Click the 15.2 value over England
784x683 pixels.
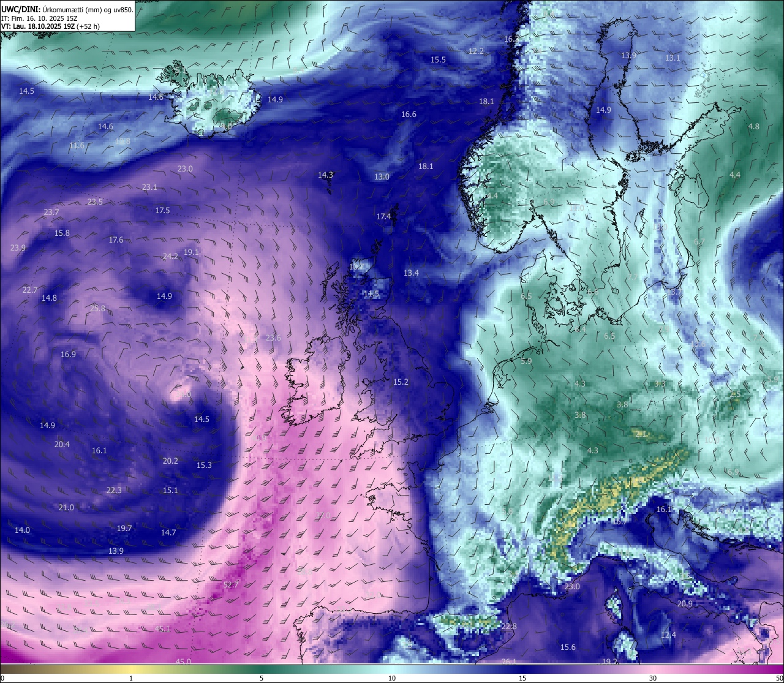pos(401,382)
